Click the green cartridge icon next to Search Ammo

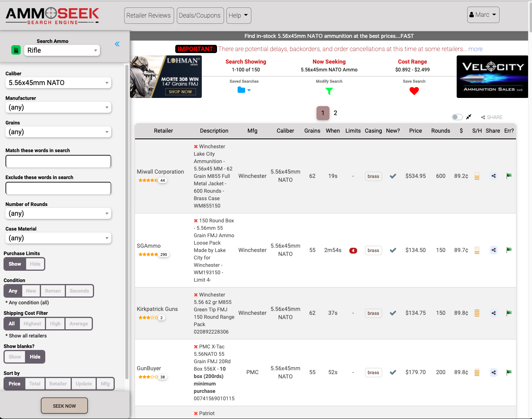point(16,50)
